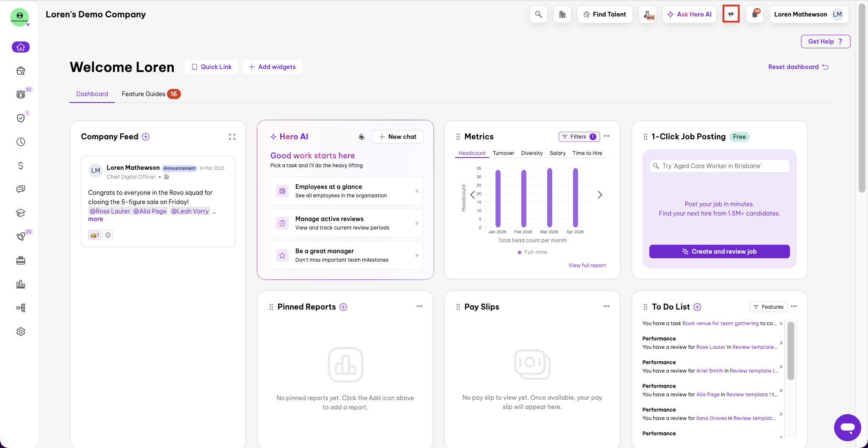Select the Turnover metrics tab

pos(504,153)
